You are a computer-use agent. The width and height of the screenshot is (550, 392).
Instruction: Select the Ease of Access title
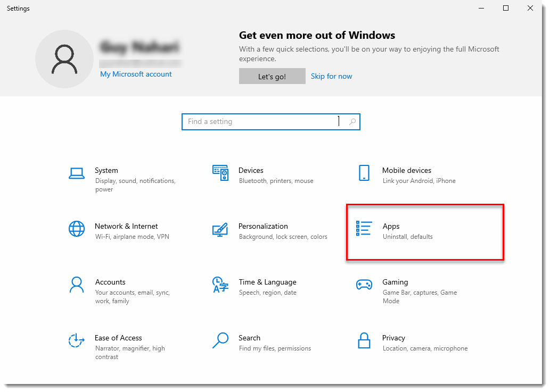[118, 338]
